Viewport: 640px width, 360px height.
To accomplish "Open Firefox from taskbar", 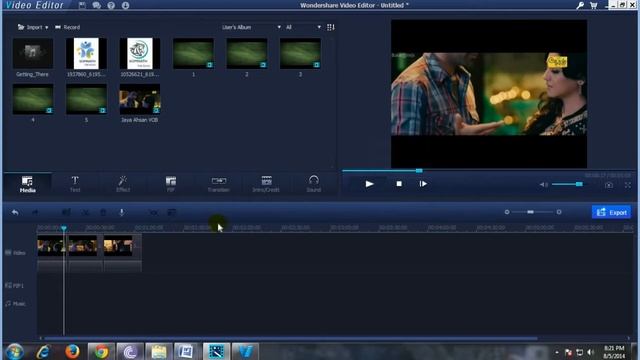I will point(72,352).
